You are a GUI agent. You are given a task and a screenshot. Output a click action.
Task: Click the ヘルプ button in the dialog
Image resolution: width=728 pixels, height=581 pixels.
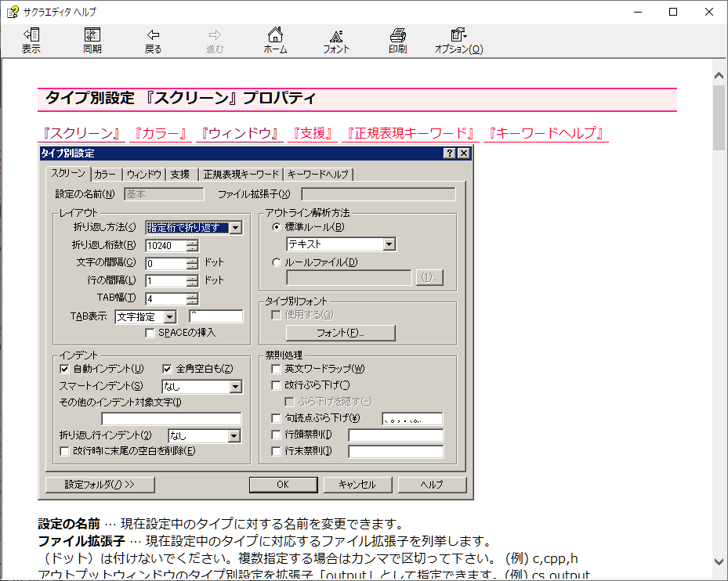(432, 485)
